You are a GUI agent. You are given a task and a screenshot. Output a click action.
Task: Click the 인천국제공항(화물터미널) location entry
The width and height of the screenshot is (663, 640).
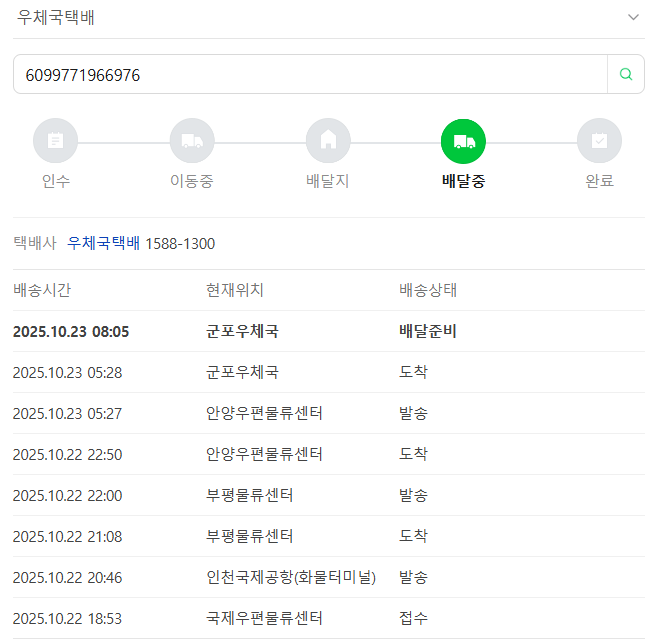290,577
